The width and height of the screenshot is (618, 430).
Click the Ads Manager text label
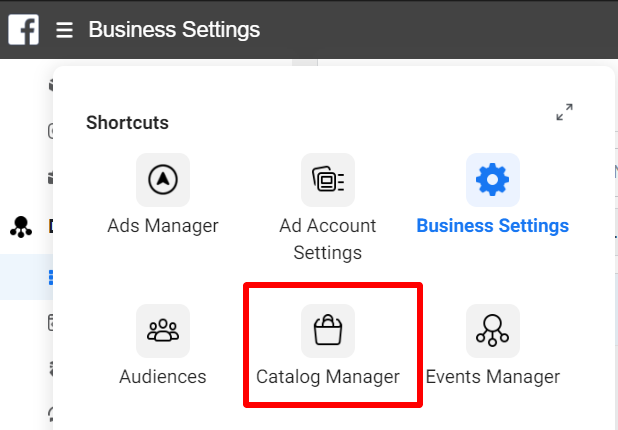point(163,226)
